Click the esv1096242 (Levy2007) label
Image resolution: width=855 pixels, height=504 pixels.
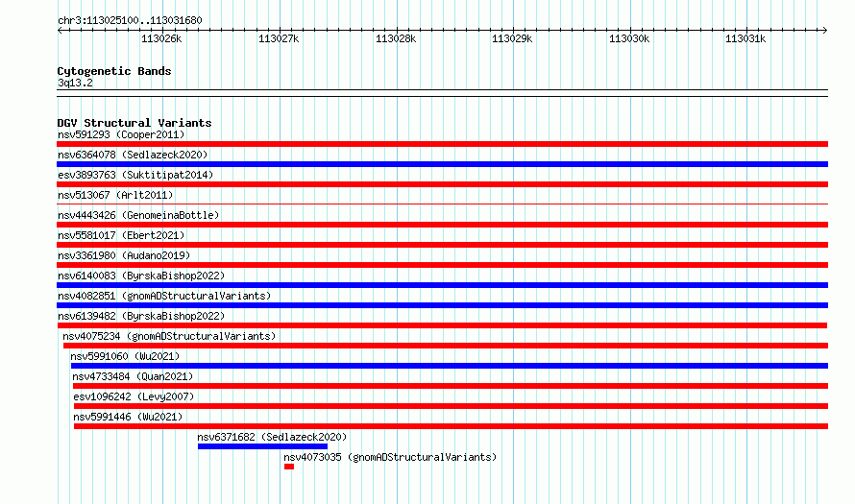pyautogui.click(x=134, y=396)
